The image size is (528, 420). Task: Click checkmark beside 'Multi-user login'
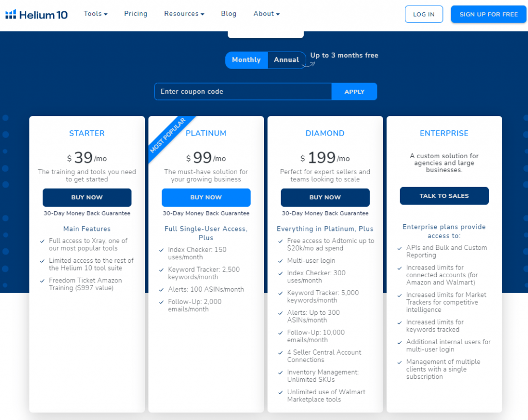click(280, 261)
